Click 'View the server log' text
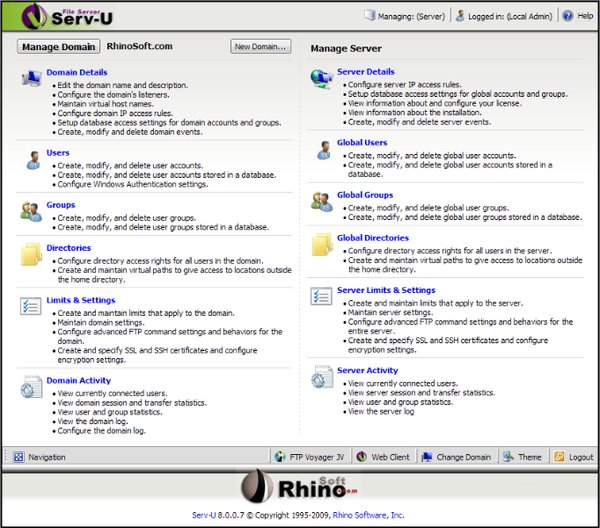The image size is (600, 528). tap(381, 411)
